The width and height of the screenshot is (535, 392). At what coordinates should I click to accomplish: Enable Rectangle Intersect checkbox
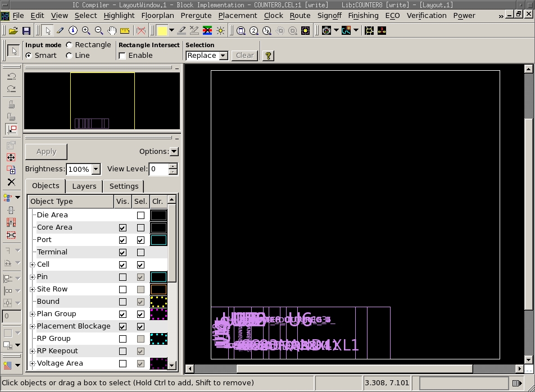click(123, 56)
